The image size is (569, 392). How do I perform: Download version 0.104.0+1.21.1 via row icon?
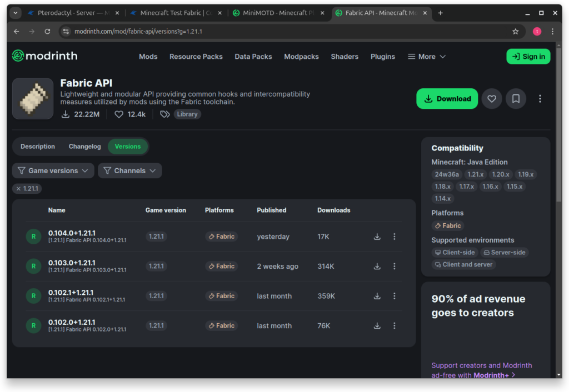[x=377, y=237]
